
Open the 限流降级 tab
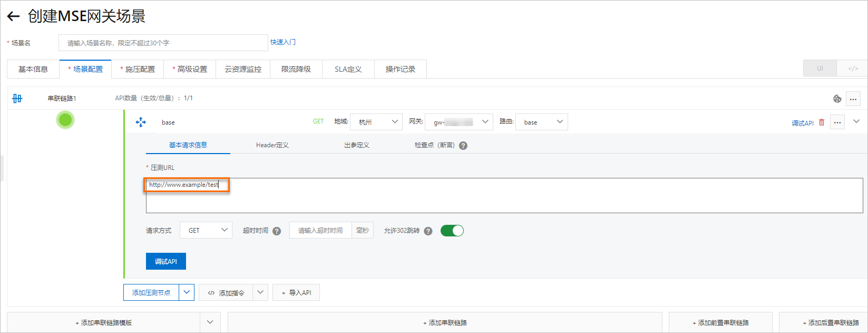(x=296, y=69)
